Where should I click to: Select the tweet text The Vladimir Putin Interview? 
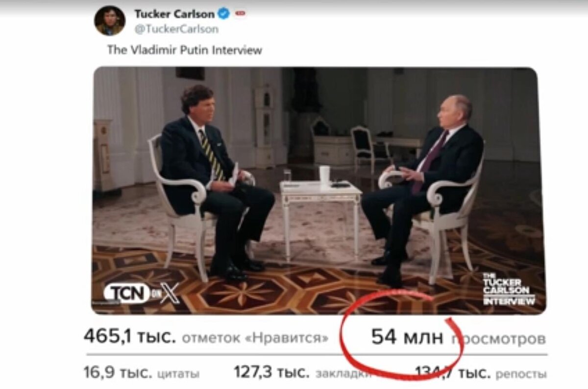185,50
